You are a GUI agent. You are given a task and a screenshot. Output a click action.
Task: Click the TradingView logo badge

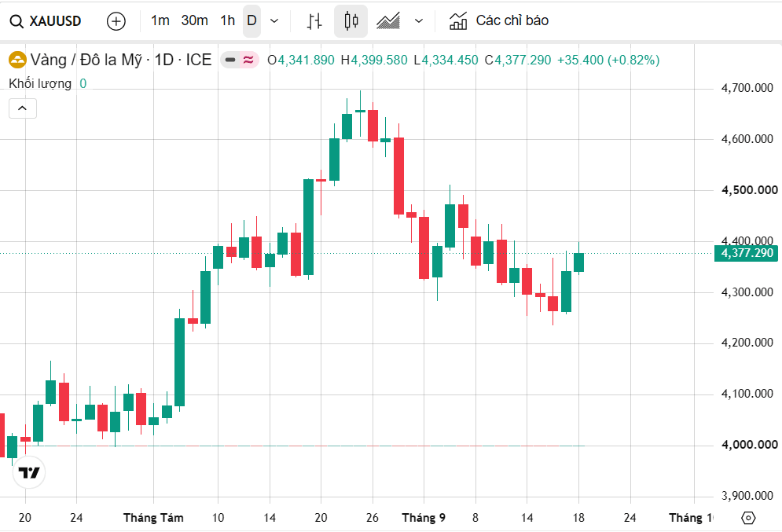tap(29, 472)
